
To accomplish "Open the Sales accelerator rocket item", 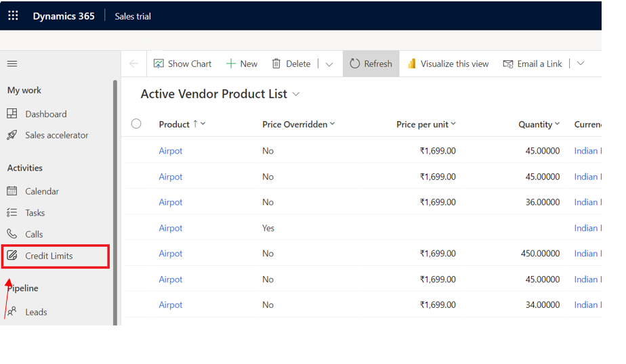I will coord(56,135).
